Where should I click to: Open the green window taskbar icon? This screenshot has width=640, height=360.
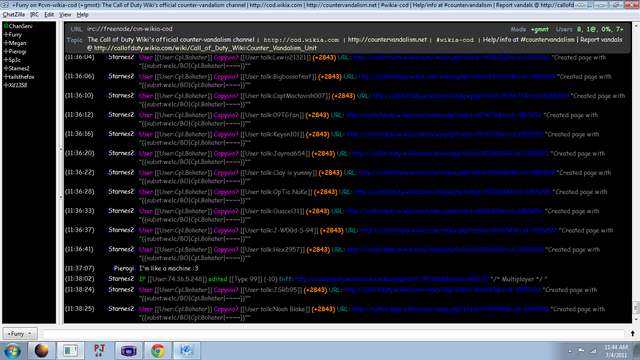point(70,351)
